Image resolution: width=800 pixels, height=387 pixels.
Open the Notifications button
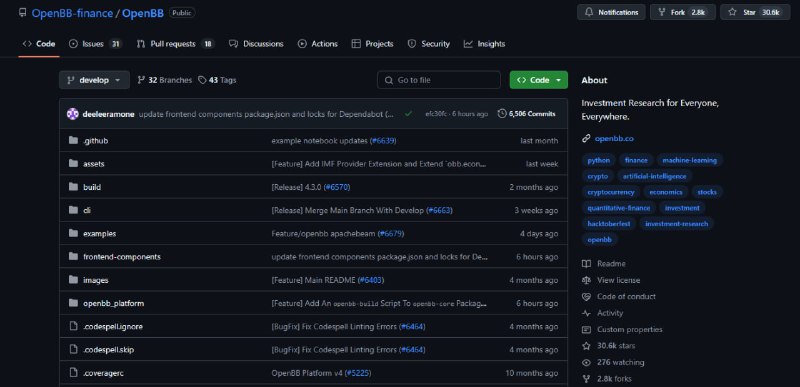pos(611,12)
